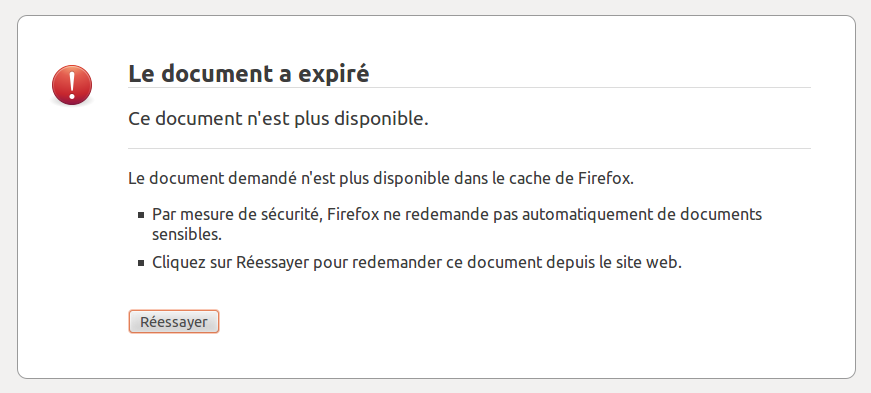Click the word "sensibles." on the wrapped line

187,235
